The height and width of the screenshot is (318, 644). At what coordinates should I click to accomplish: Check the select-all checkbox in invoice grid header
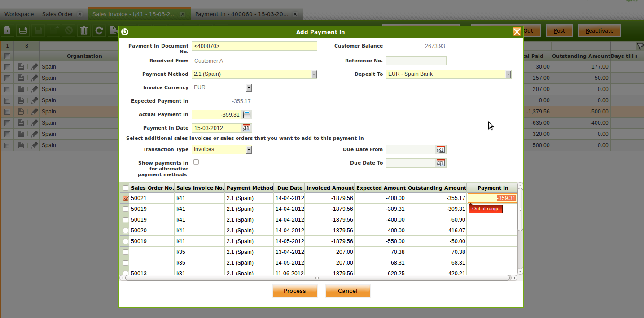[126, 188]
